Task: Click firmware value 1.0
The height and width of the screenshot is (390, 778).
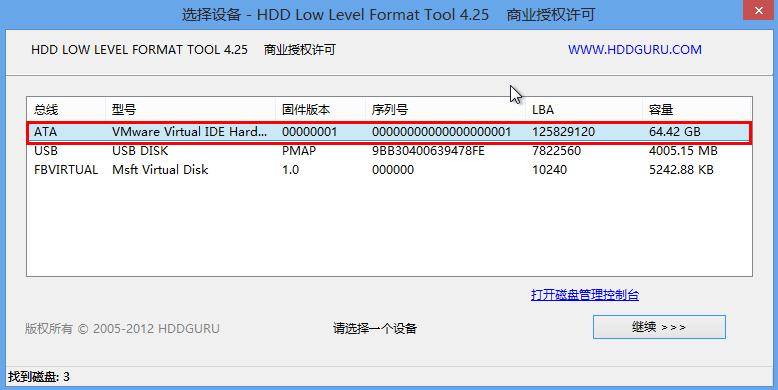Action: tap(290, 170)
